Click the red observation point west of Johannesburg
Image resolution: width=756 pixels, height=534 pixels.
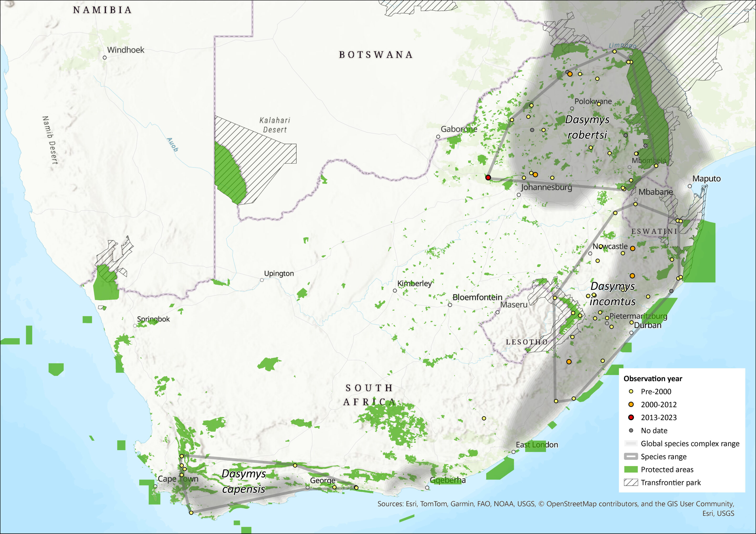(x=488, y=177)
